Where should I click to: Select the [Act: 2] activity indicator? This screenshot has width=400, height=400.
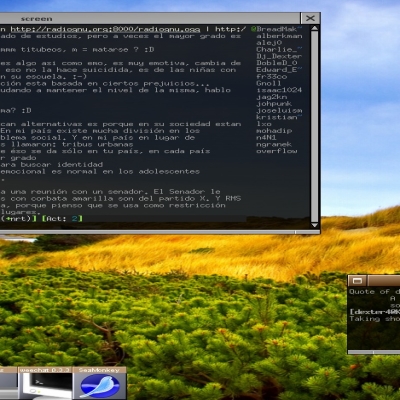coord(62,219)
